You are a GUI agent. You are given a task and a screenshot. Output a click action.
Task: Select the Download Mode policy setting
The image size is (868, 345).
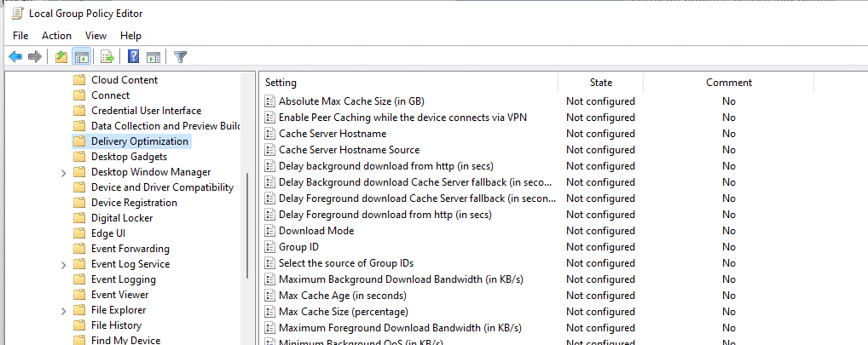[x=316, y=231]
